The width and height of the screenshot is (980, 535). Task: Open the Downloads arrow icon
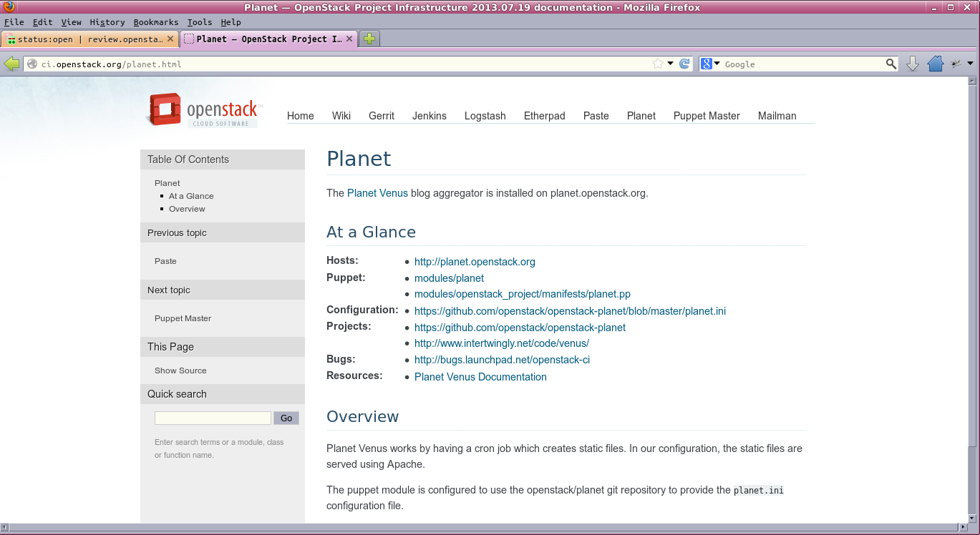point(913,64)
